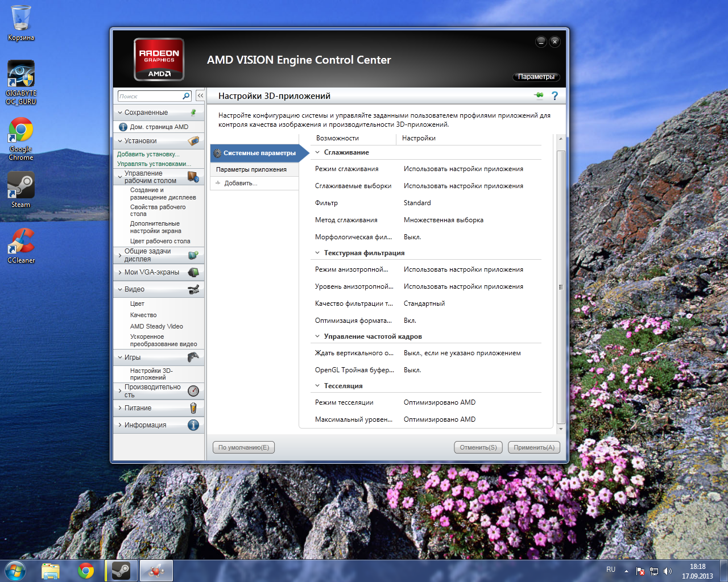Switch to Steam in the taskbar

click(x=121, y=571)
